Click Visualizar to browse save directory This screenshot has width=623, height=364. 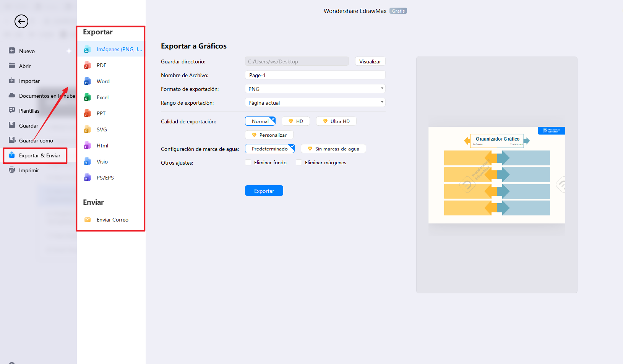[370, 61]
